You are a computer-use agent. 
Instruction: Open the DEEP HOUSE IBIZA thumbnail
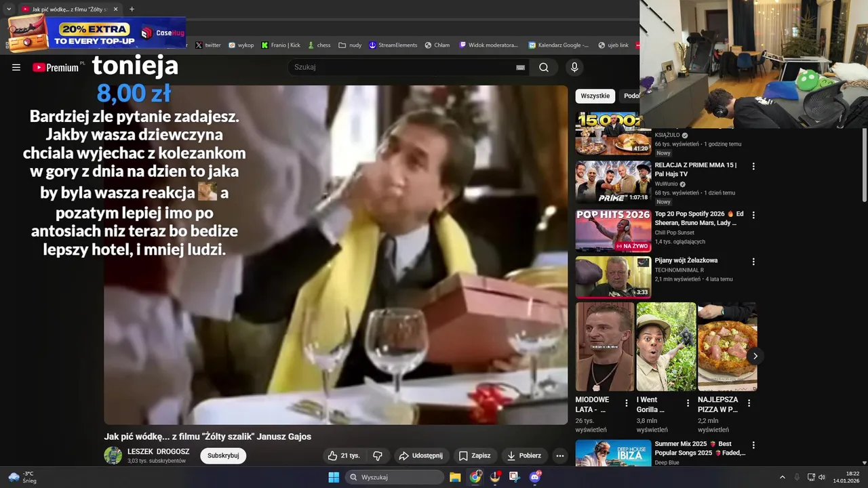point(613,453)
